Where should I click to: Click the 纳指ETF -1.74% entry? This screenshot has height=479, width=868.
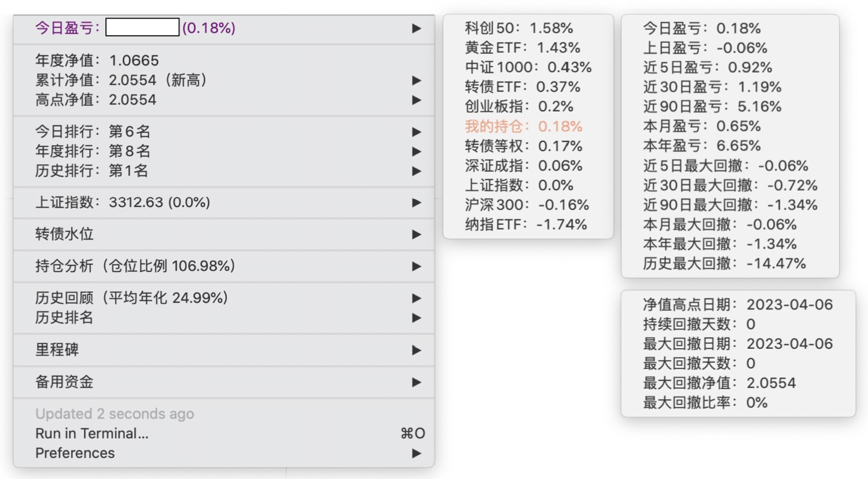click(x=525, y=224)
